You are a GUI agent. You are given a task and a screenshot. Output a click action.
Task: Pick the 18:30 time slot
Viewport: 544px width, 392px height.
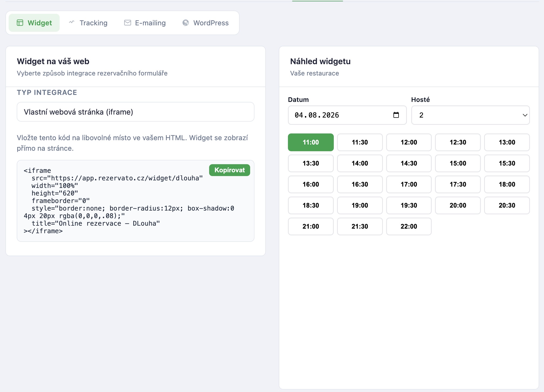pos(311,205)
